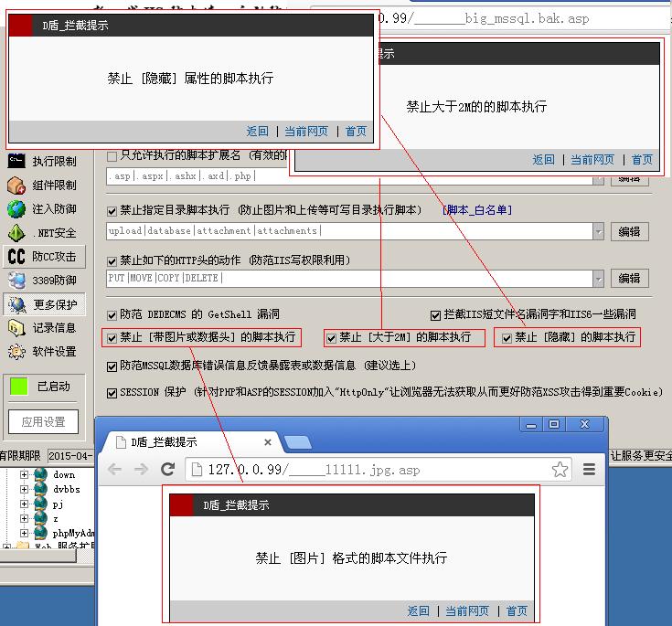Viewport: 672px width, 626px height.
Task: Select the dvbbs site globe icon
Action: [x=40, y=489]
